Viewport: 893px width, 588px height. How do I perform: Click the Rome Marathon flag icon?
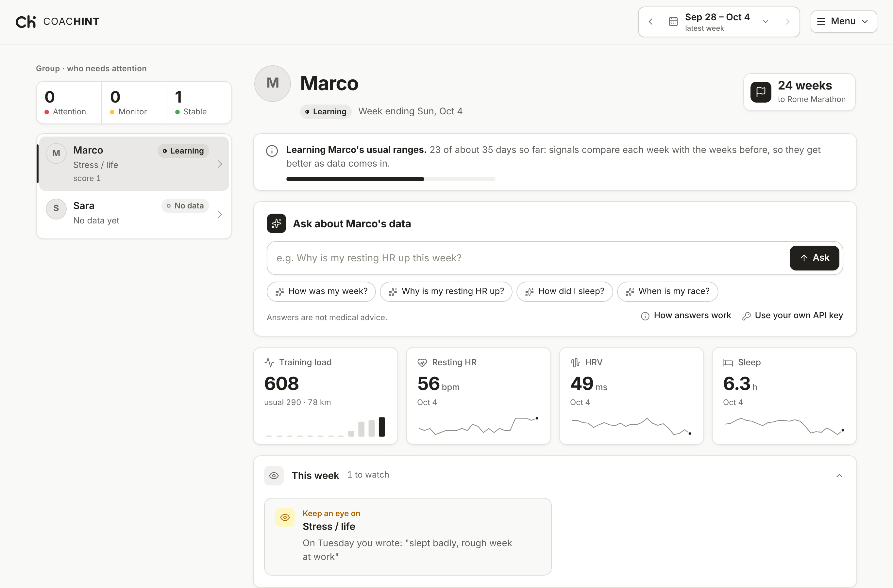coord(761,92)
